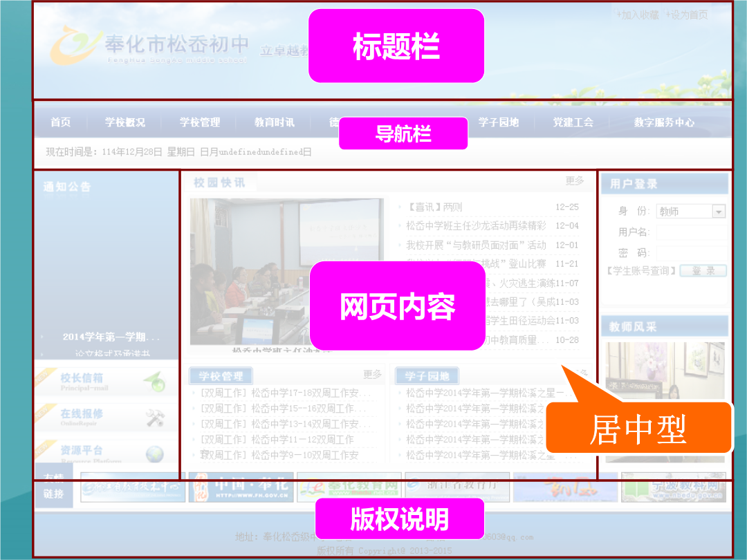Click the 现在时间 date text
This screenshot has width=747, height=560.
tap(178, 152)
